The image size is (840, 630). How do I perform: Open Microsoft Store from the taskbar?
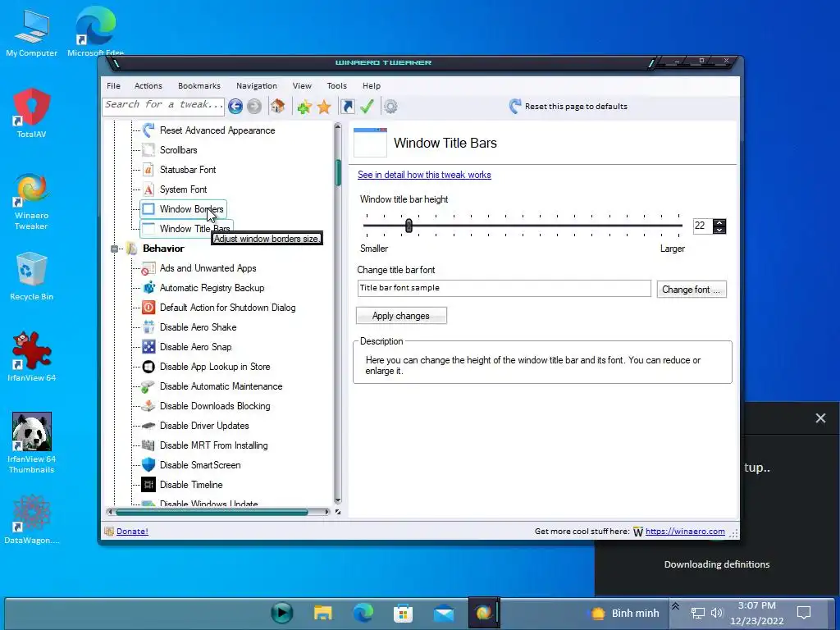(x=403, y=612)
